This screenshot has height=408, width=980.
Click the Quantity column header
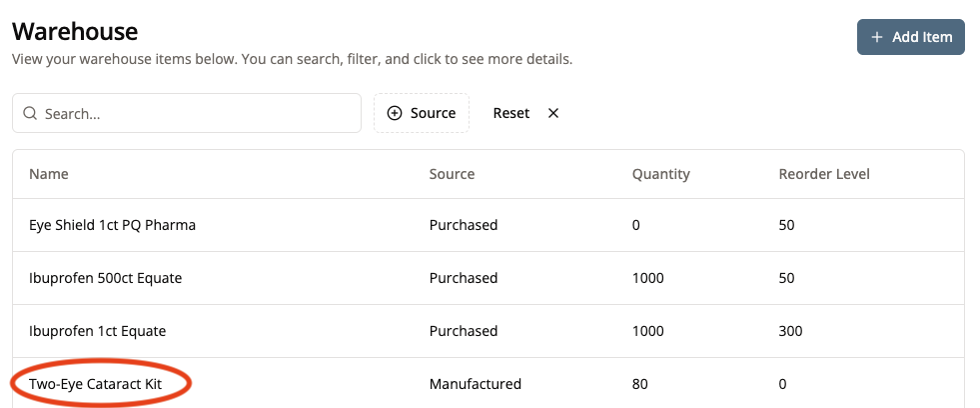pyautogui.click(x=660, y=174)
